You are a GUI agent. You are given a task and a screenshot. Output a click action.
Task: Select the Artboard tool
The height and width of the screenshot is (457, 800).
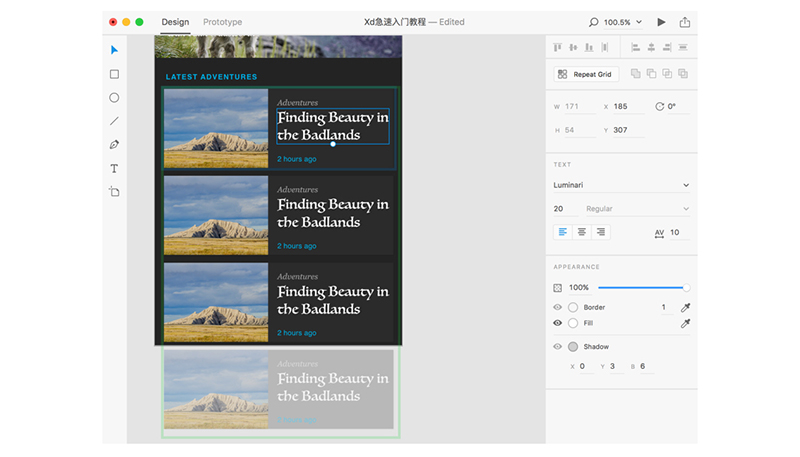tap(114, 192)
